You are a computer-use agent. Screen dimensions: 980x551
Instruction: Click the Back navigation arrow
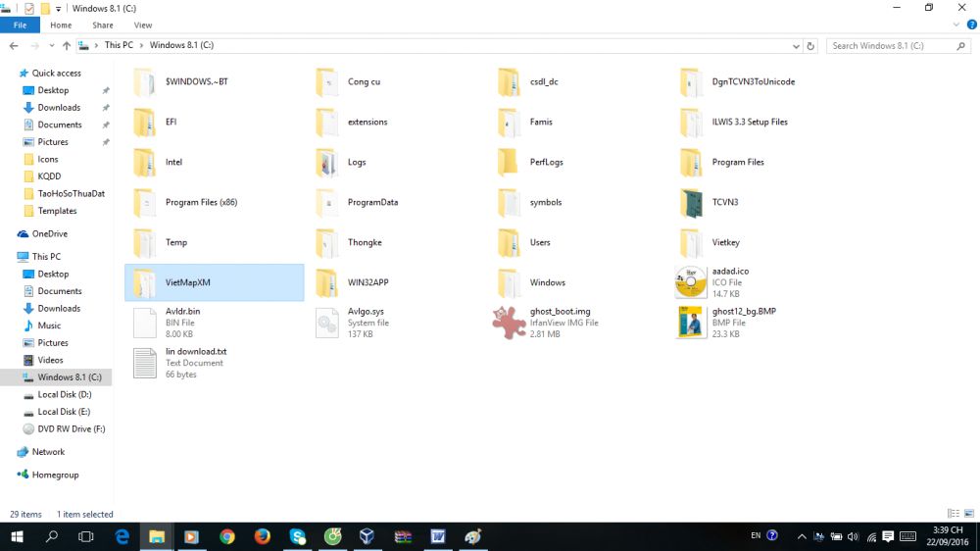point(14,45)
